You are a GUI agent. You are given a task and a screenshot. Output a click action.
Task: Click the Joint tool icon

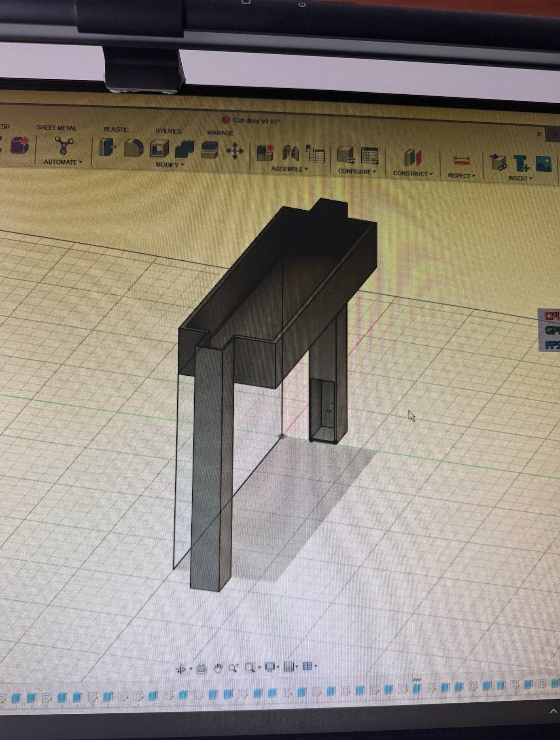coord(291,154)
